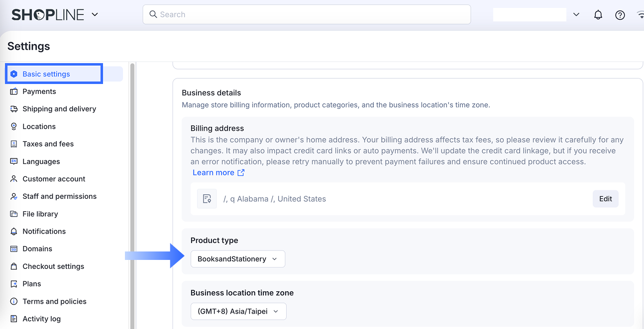Click the Staff and permissions icon
Screen dimensions: 644x329
[14, 196]
